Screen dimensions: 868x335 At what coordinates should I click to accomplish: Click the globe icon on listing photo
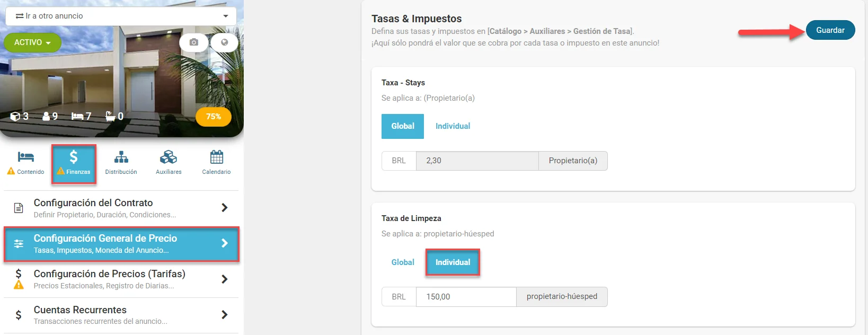click(x=224, y=42)
